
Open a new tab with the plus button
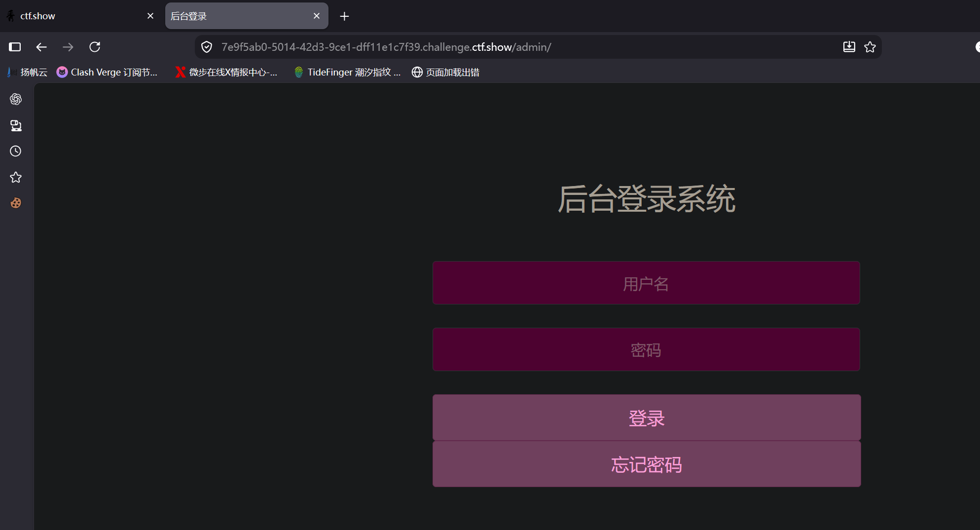(344, 16)
